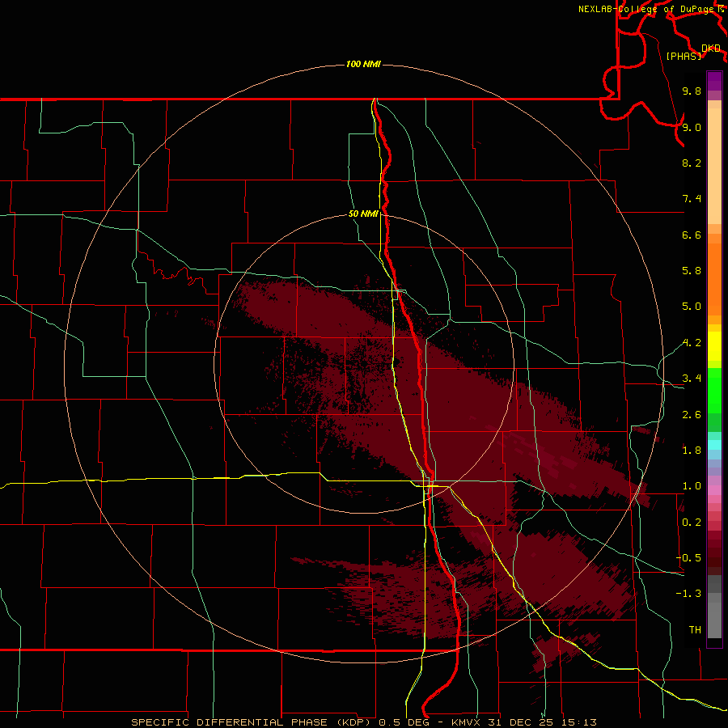728x728 pixels.
Task: Click the 9.8 value on the color scale
Action: pyautogui.click(x=692, y=91)
